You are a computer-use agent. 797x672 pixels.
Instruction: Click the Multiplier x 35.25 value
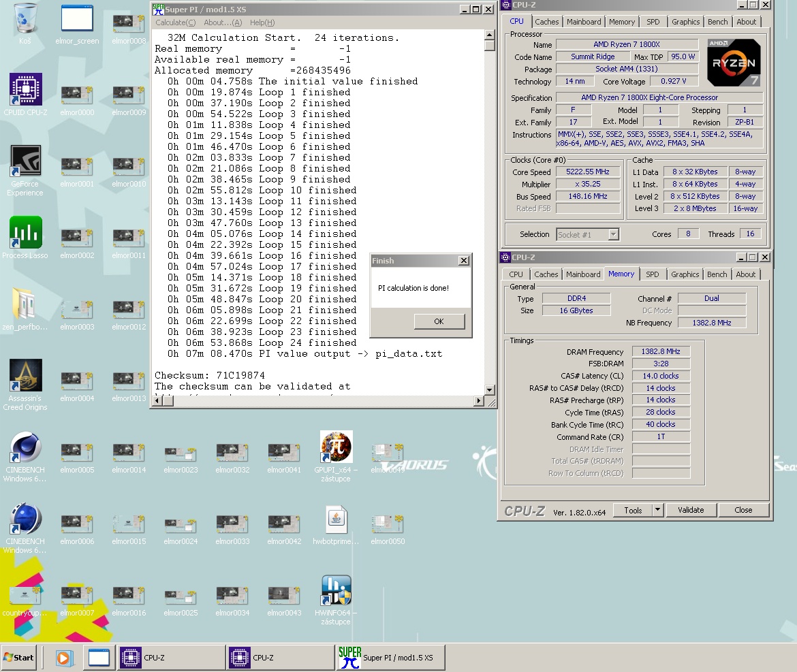[x=588, y=184]
